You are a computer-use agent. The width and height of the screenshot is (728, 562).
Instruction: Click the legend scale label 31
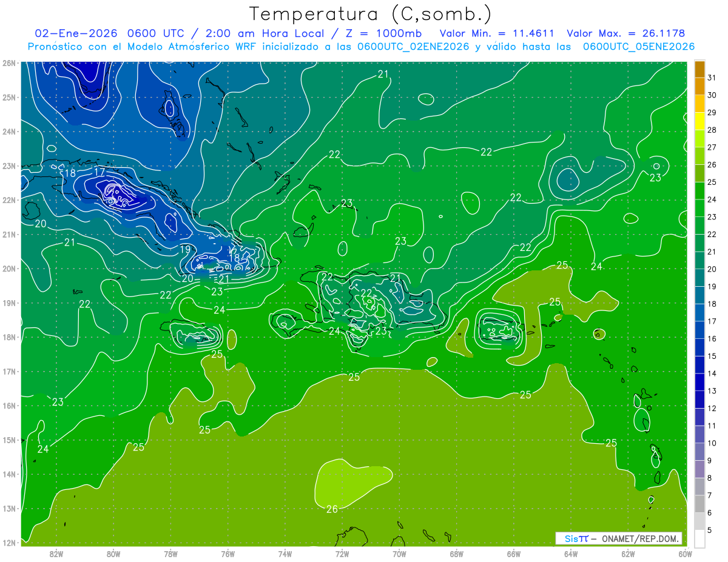coord(712,78)
